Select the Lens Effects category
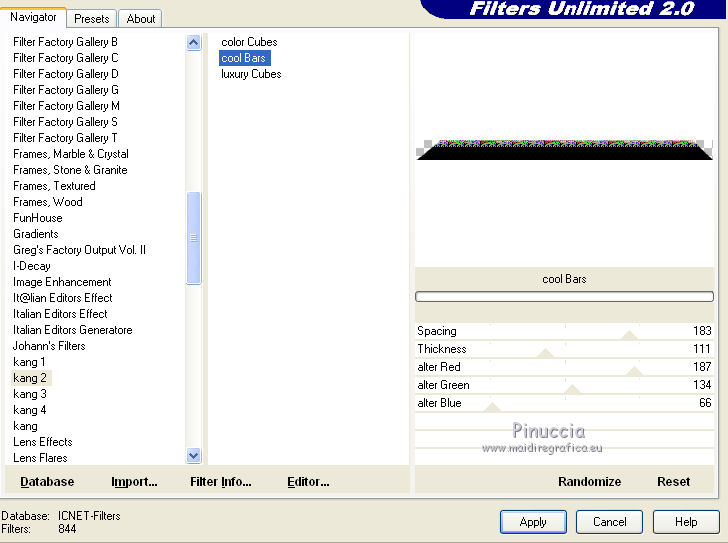Screen dimensions: 728x543 click(x=43, y=442)
